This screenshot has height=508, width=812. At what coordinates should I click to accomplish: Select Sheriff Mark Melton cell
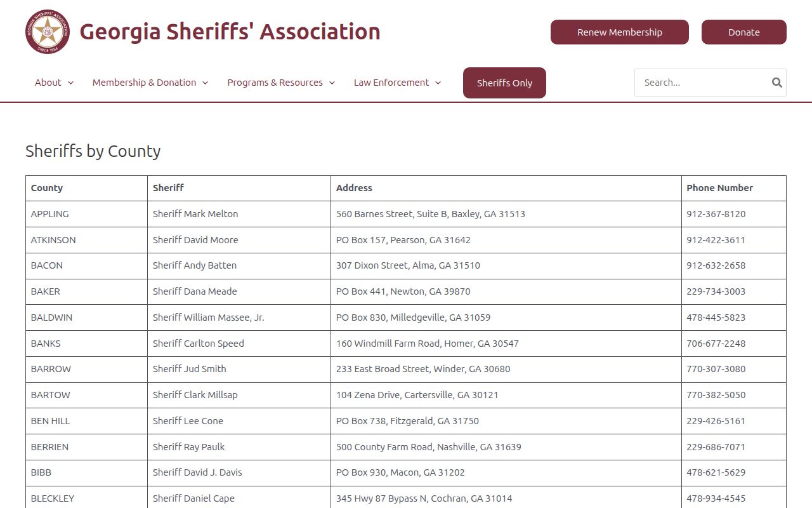239,214
